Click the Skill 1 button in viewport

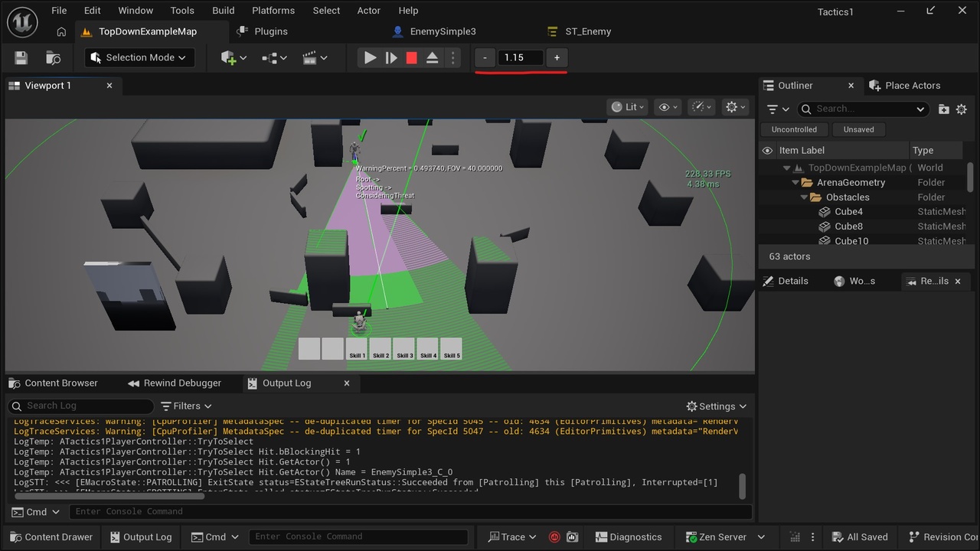357,349
